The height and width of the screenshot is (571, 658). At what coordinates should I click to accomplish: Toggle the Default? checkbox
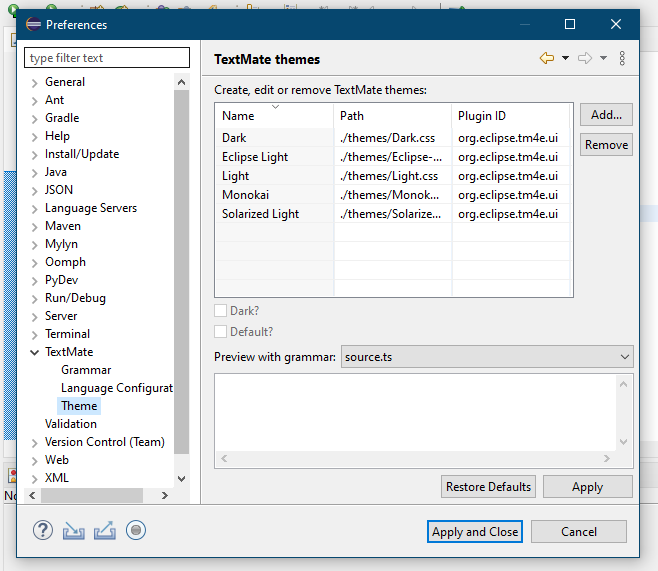(220, 332)
